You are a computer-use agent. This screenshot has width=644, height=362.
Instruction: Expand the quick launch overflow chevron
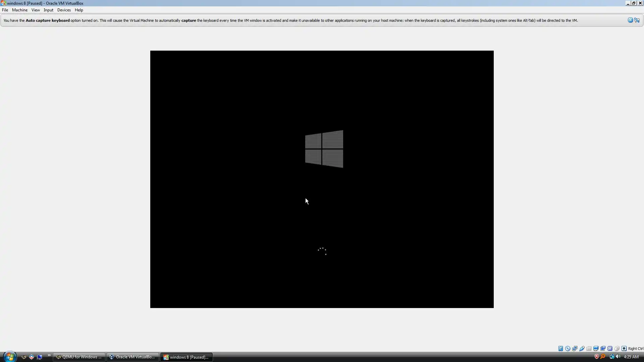pos(49,355)
